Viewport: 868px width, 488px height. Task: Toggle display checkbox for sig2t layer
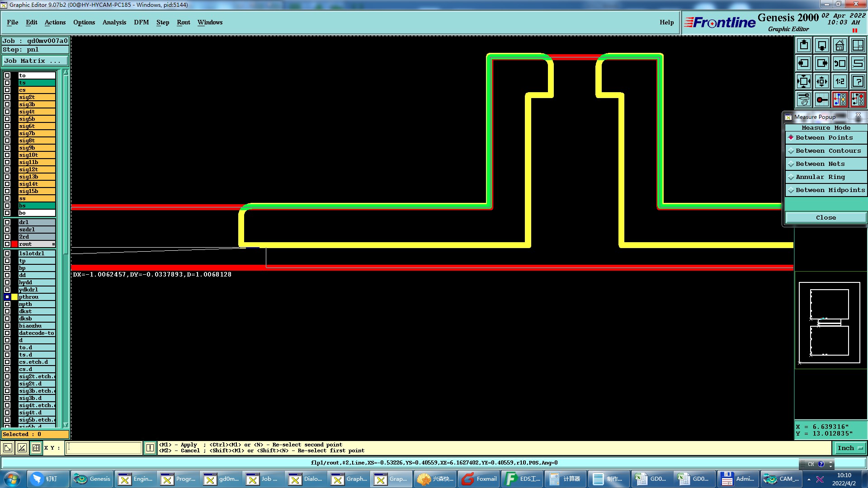[7, 97]
